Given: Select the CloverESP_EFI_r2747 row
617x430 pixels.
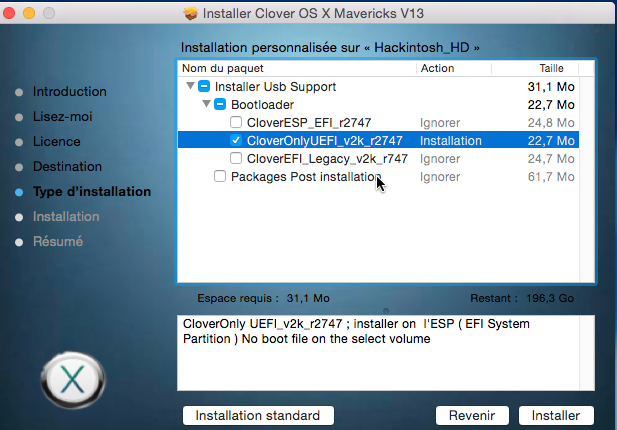Looking at the screenshot, I should tap(378, 122).
